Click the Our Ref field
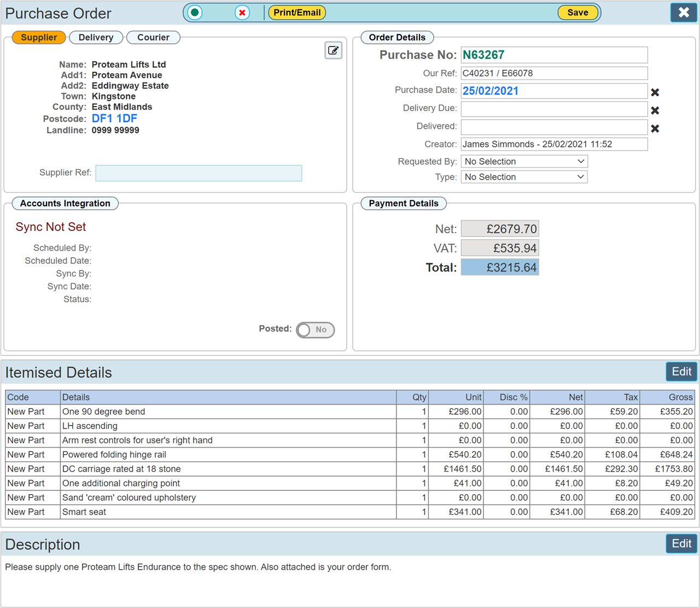 [x=554, y=73]
